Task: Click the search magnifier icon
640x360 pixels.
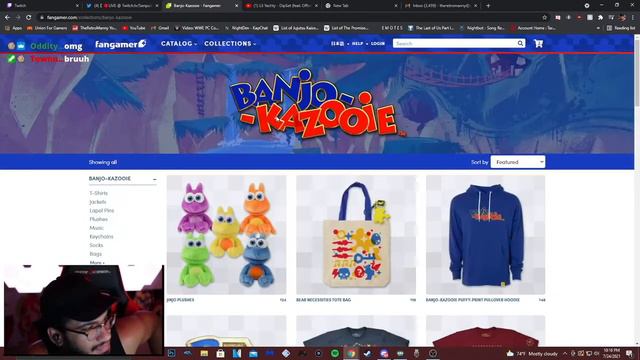Action: pos(520,43)
